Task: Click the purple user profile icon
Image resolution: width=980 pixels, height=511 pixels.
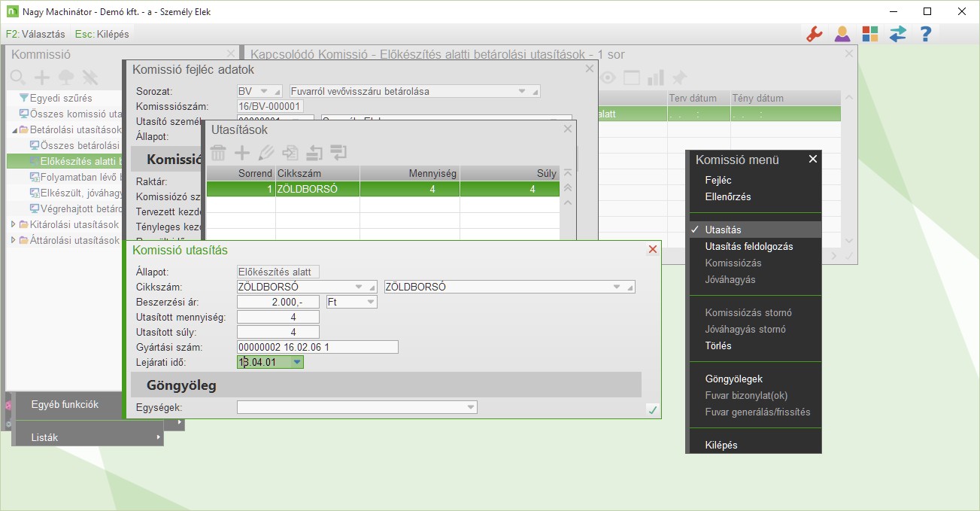Action: click(842, 34)
